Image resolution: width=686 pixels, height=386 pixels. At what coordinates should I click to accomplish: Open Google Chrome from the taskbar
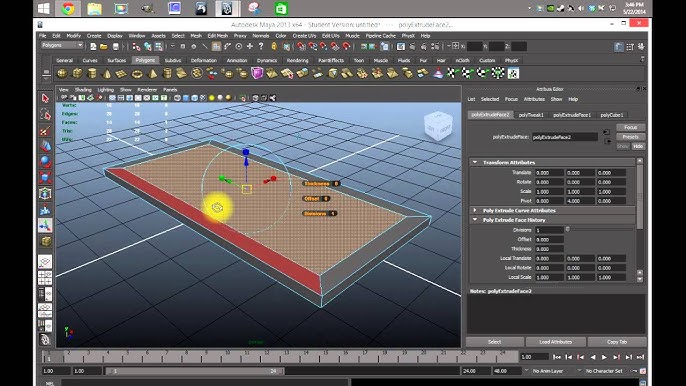coord(68,9)
